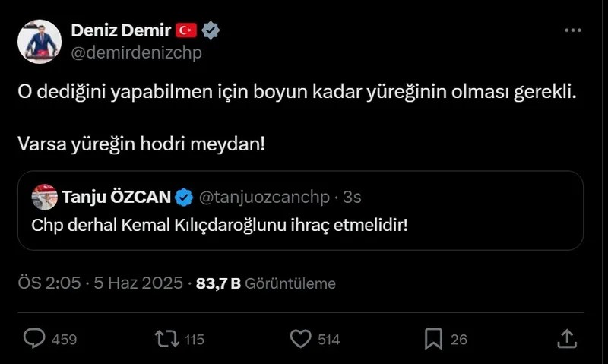Click Tanju ÖZCAN's verified badge
This screenshot has height=364, width=608.
click(184, 198)
